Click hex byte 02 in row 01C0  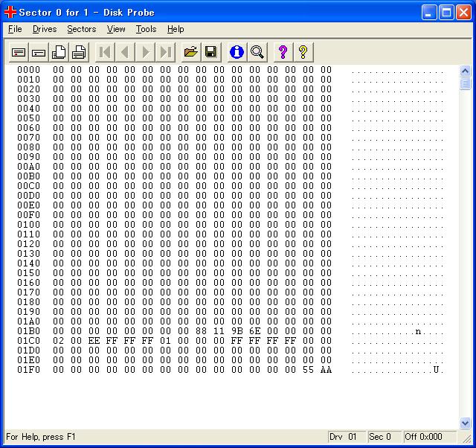(58, 341)
